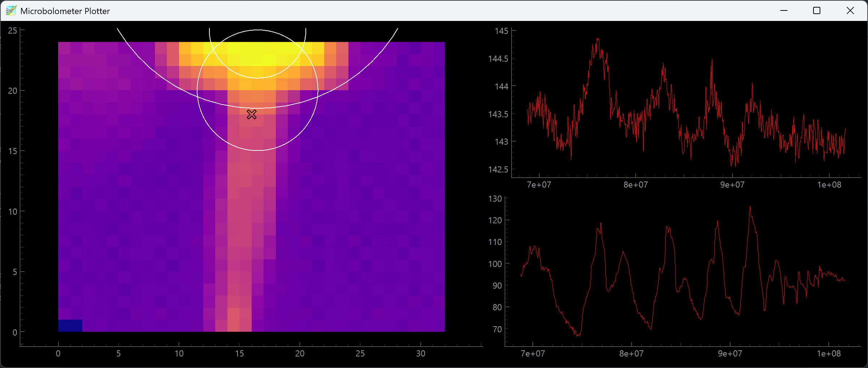Click the heatmap y-axis tick label 0
The image size is (868, 368).
click(15, 332)
